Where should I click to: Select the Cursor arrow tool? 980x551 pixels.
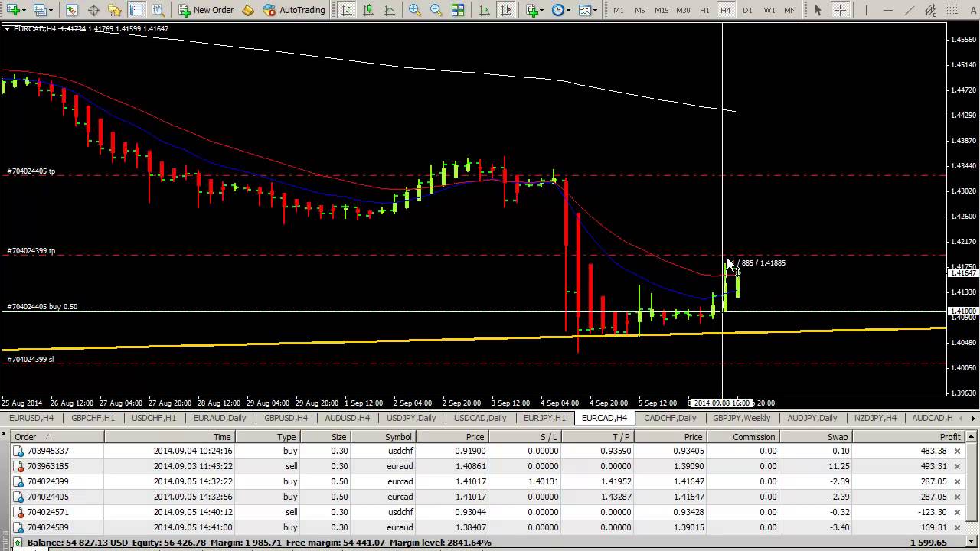tap(818, 10)
